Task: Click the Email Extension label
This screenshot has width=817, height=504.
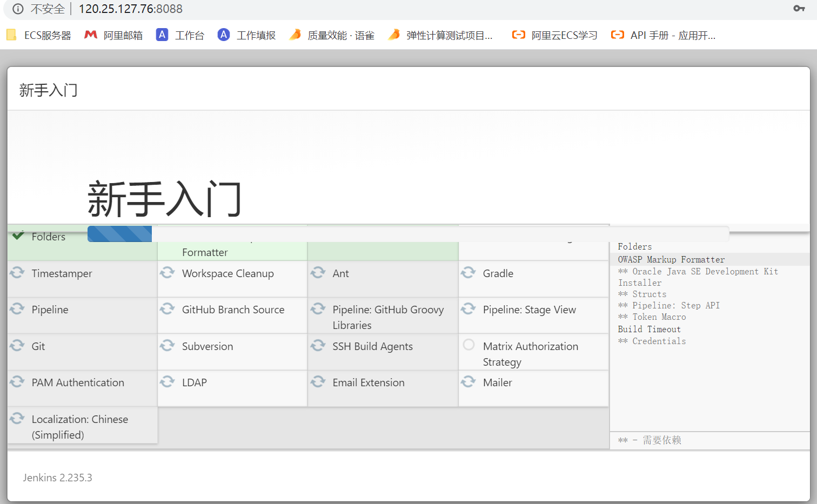Action: point(369,382)
